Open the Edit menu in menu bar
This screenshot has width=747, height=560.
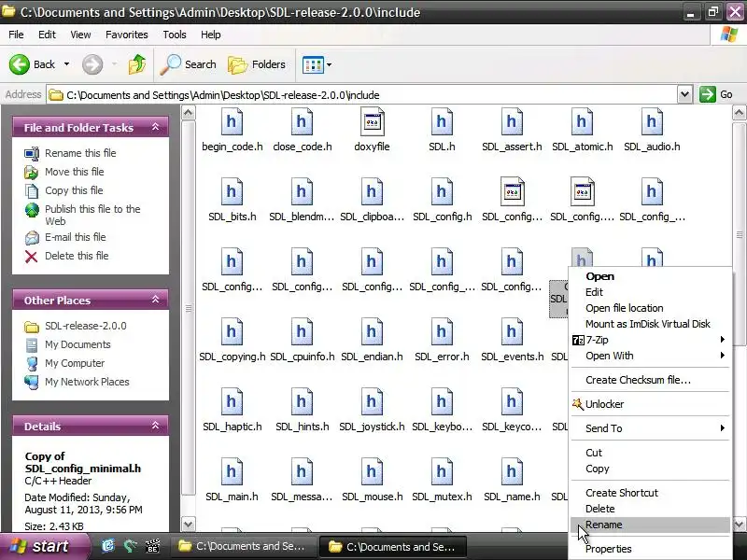(x=47, y=35)
